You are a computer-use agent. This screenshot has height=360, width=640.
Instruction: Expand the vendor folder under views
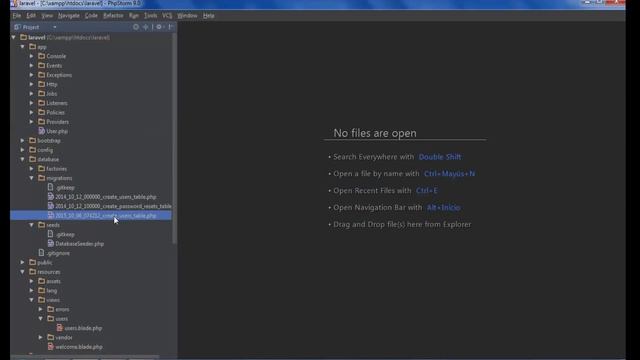click(41, 338)
